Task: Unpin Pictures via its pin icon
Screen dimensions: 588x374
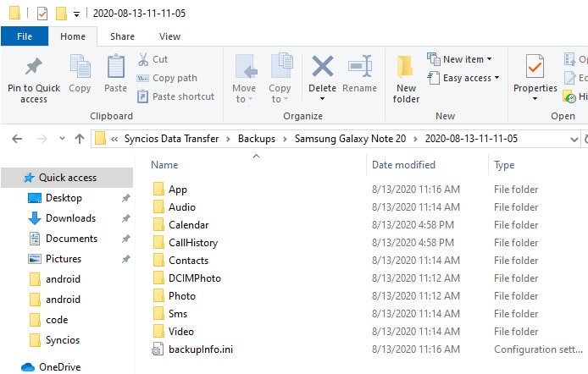Action: (126, 259)
